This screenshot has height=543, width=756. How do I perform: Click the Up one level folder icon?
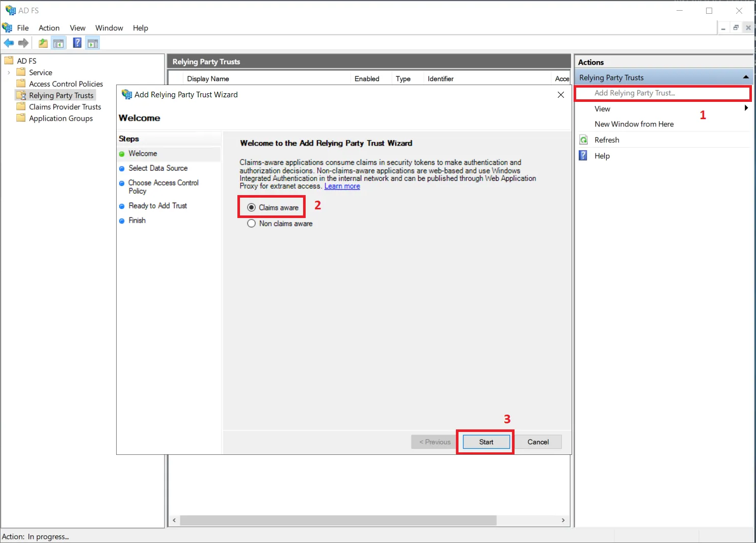tap(43, 43)
